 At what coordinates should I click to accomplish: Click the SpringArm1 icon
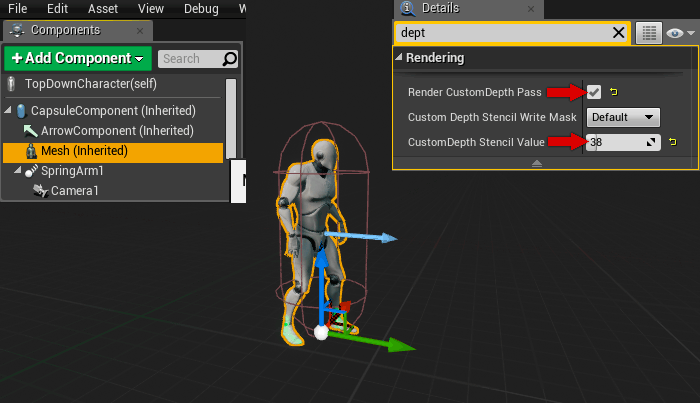coord(31,171)
